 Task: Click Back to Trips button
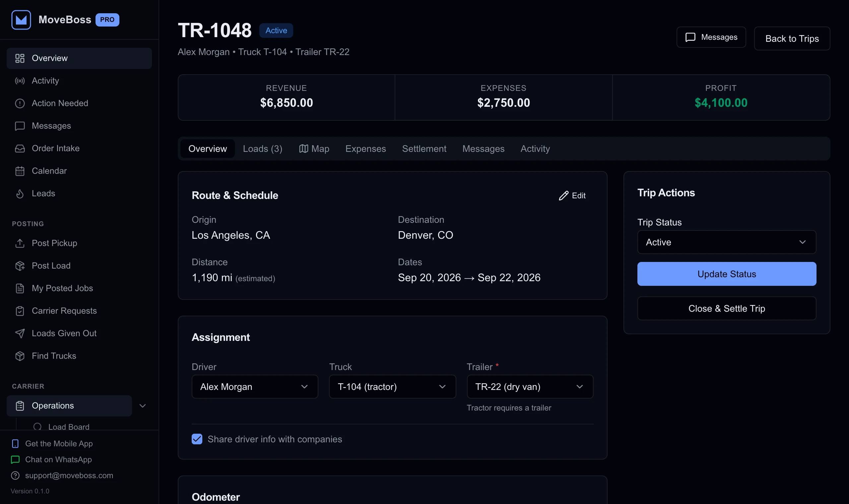[792, 38]
